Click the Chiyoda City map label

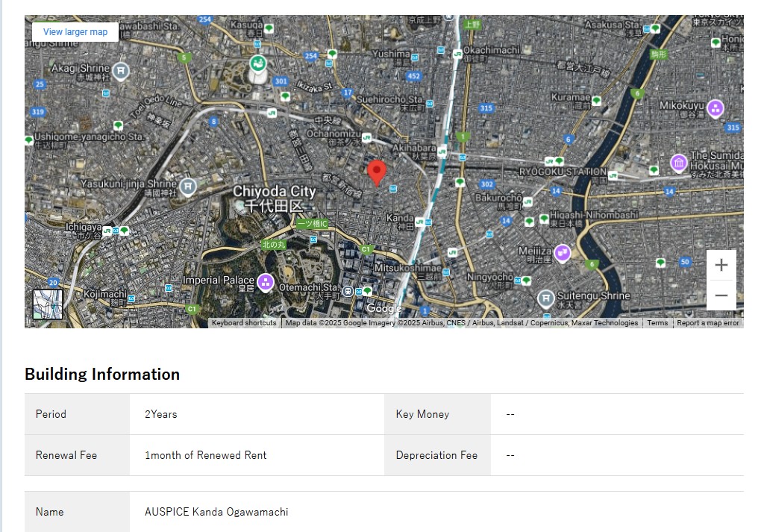[x=274, y=198]
